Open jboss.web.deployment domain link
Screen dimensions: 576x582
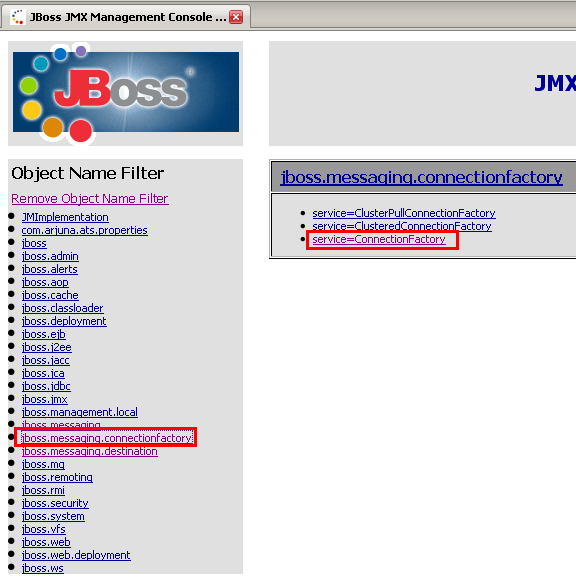76,555
